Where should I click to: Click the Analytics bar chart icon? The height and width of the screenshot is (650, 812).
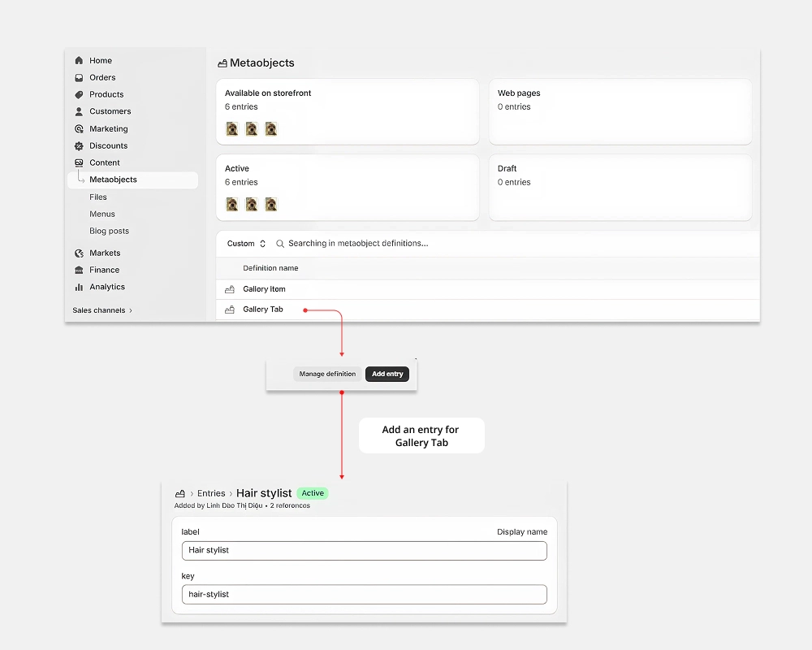[x=79, y=287]
